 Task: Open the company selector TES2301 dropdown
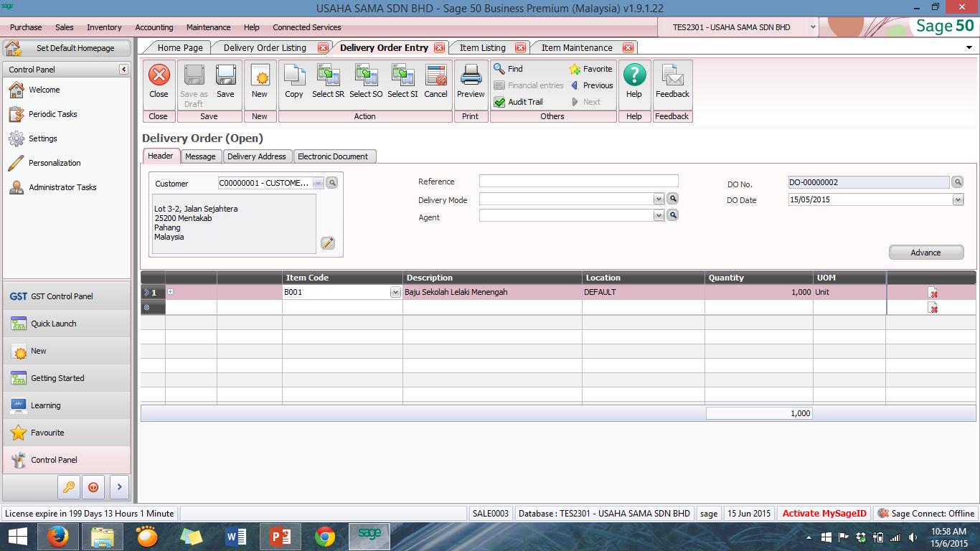click(813, 27)
